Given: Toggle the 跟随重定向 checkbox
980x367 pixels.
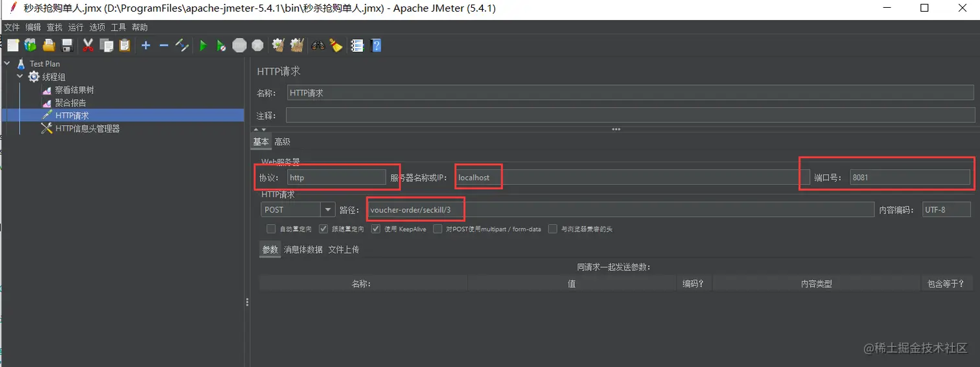Looking at the screenshot, I should tap(323, 229).
